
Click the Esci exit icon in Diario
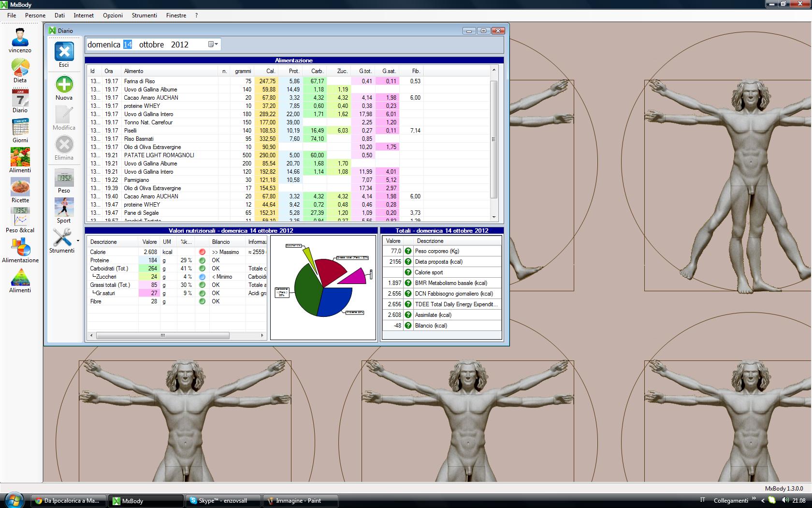tap(64, 52)
